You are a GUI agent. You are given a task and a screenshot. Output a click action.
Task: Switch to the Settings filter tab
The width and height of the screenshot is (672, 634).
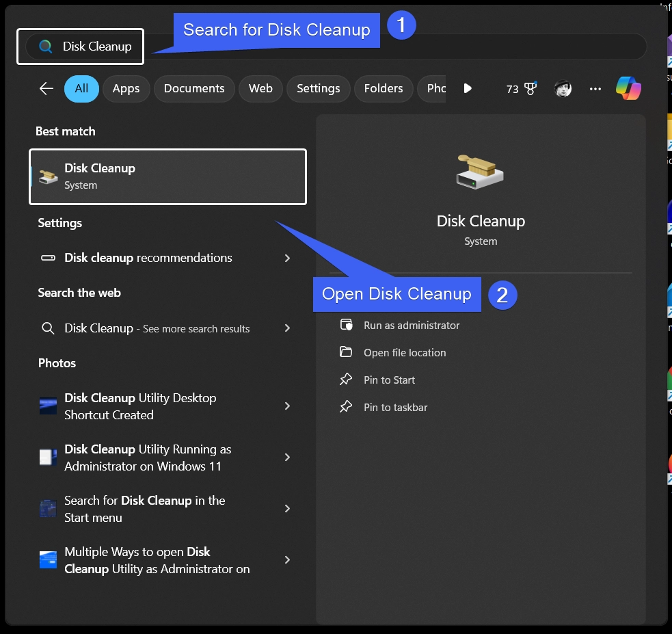coord(318,89)
